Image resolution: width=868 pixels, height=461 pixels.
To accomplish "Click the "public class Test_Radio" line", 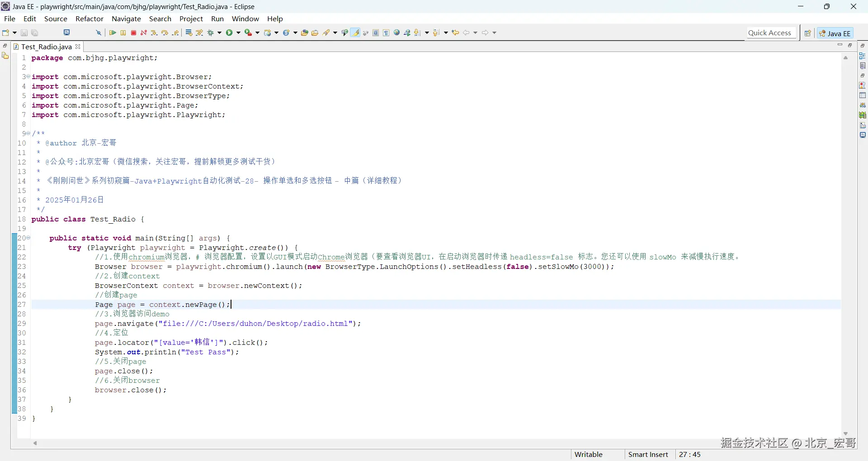I will (x=88, y=219).
